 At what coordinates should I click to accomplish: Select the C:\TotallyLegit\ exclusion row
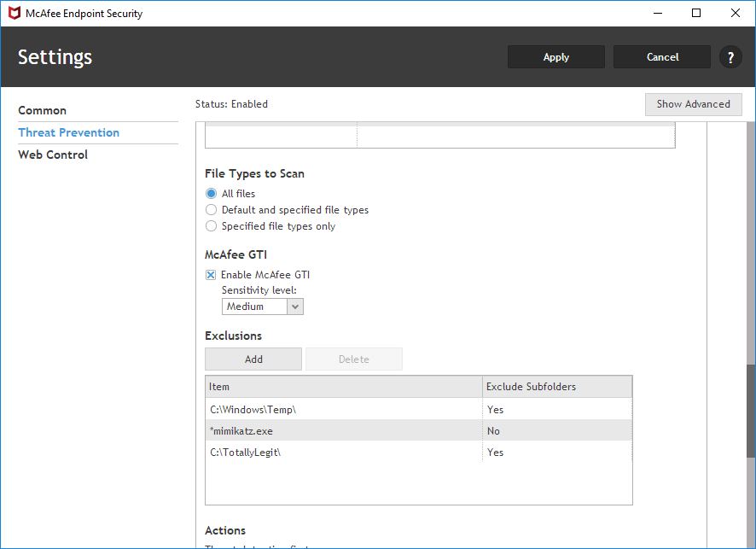pyautogui.click(x=418, y=452)
